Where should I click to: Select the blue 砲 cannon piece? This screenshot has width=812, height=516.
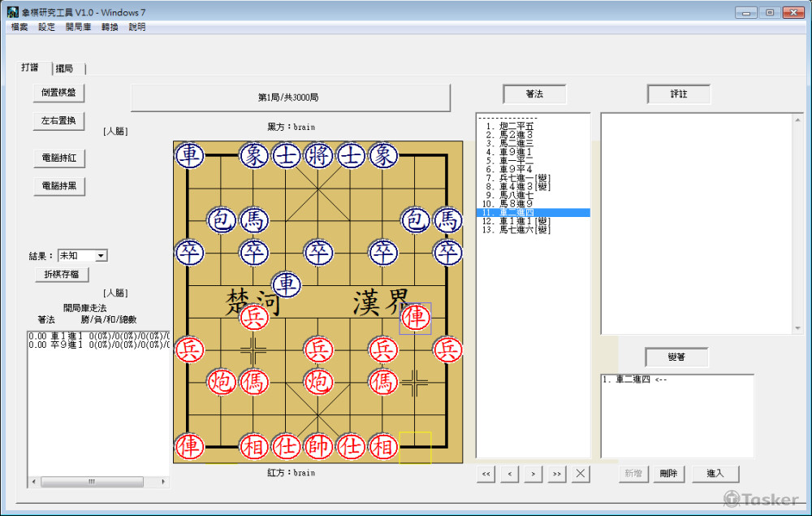click(221, 220)
